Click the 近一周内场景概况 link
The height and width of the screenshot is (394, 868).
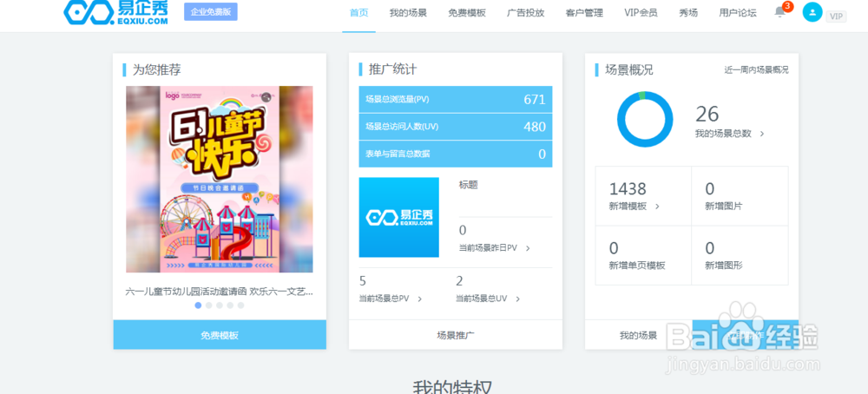pos(756,70)
